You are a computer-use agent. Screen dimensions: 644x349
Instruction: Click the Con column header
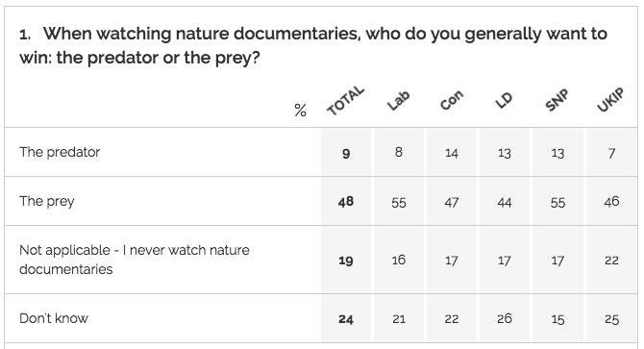[x=452, y=100]
